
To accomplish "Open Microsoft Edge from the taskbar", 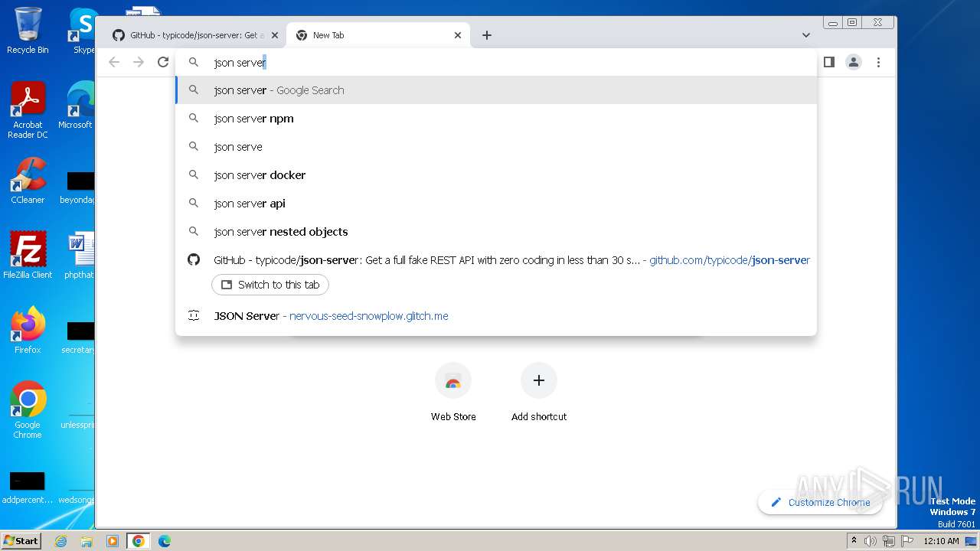I will tap(165, 541).
